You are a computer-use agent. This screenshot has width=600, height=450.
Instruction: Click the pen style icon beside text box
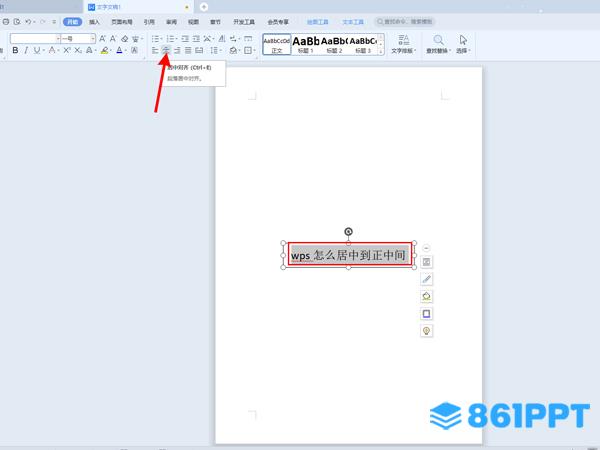coord(426,279)
